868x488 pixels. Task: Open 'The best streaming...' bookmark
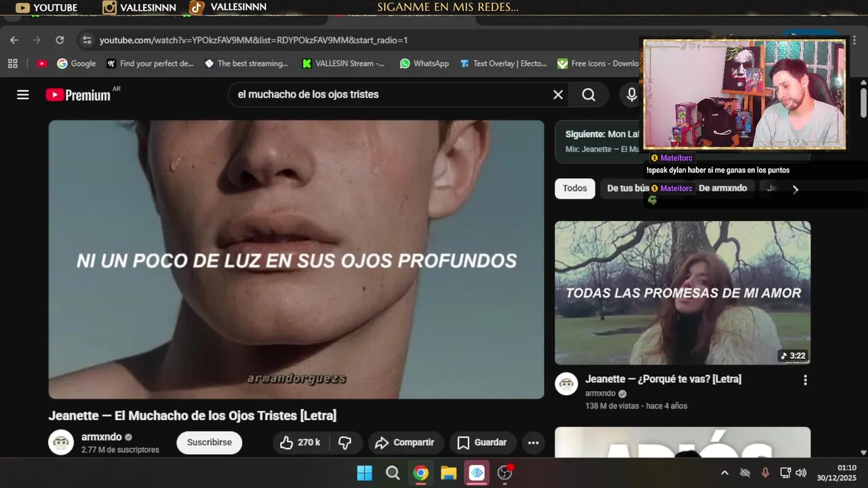coord(246,64)
